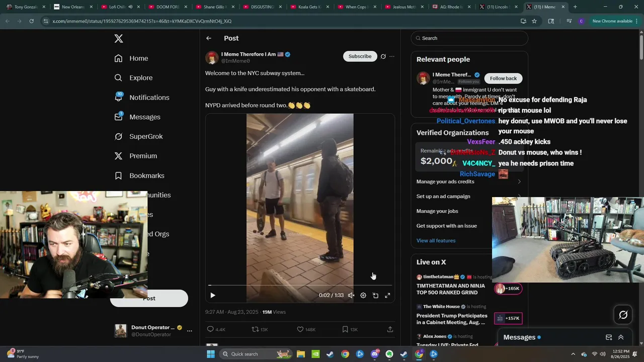This screenshot has height=362, width=644.
Task: Open the Windows Start menu
Action: [x=211, y=354]
